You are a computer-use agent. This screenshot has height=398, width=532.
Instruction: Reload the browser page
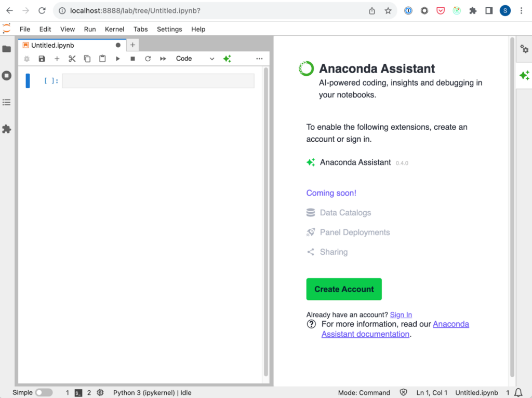(42, 11)
